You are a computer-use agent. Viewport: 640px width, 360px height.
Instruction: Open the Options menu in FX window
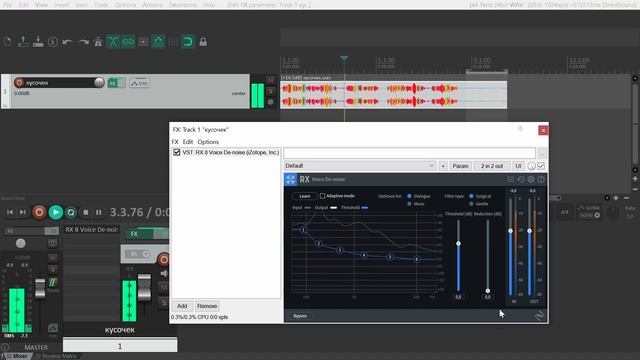pyautogui.click(x=208, y=142)
